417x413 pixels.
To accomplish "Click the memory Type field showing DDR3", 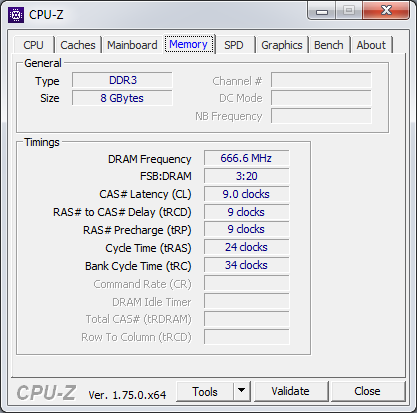I will coord(122,80).
